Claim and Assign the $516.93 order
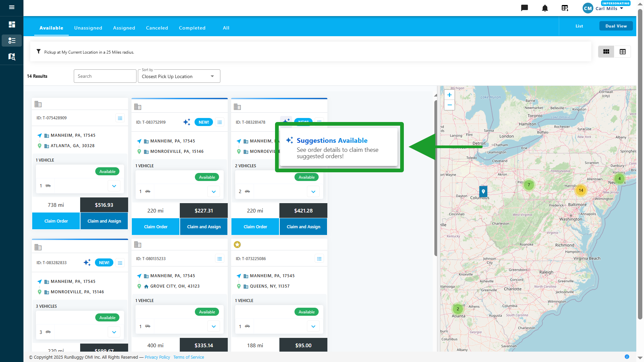 [x=104, y=221]
